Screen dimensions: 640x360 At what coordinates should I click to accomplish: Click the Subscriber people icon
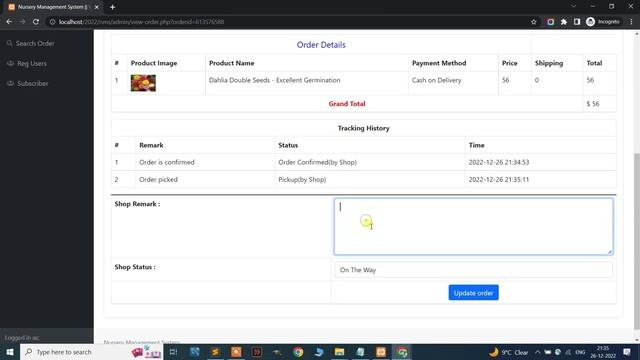(10, 83)
